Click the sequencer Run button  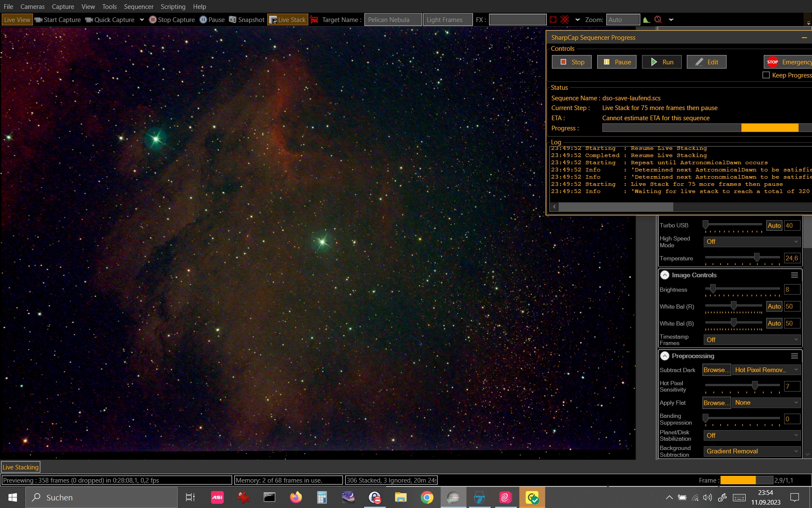[661, 62]
